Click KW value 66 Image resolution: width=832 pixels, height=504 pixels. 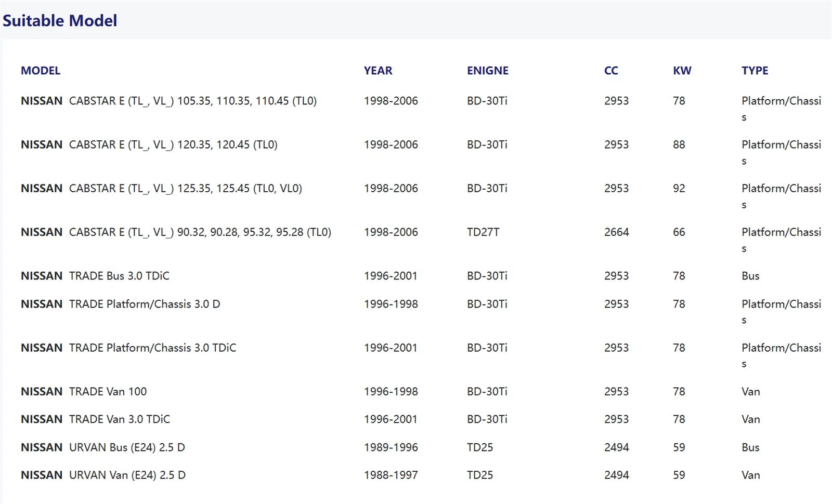pos(679,232)
